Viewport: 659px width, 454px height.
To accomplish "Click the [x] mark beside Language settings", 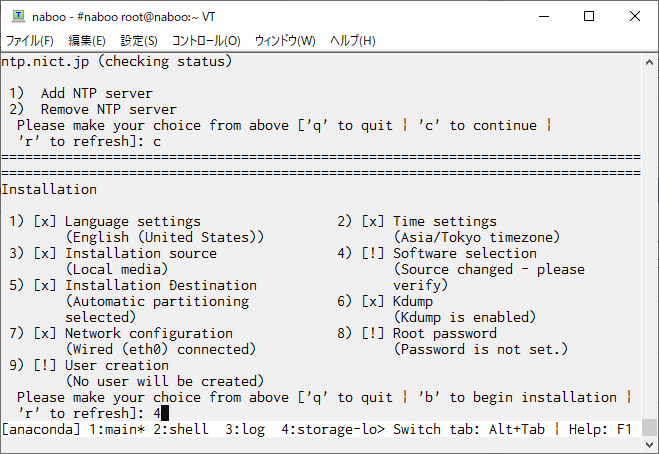I will click(45, 221).
